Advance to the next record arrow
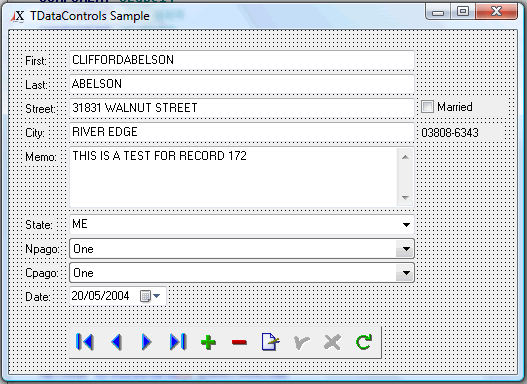 tap(147, 342)
